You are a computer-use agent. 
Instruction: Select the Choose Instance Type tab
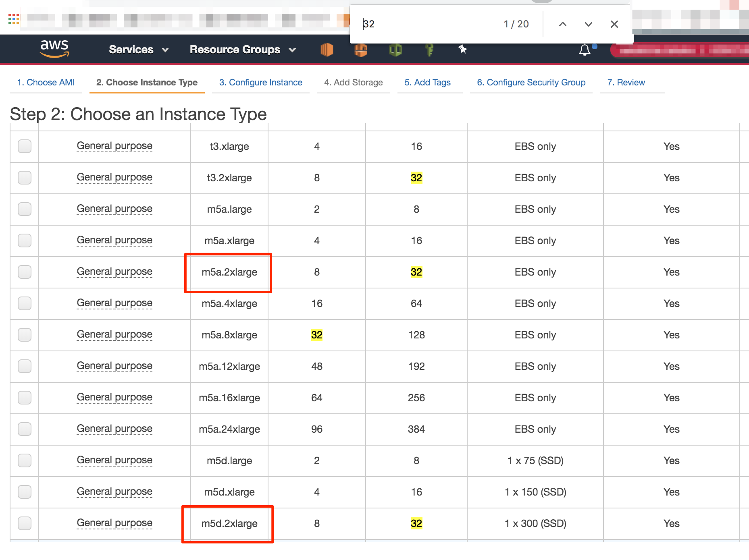click(x=147, y=83)
